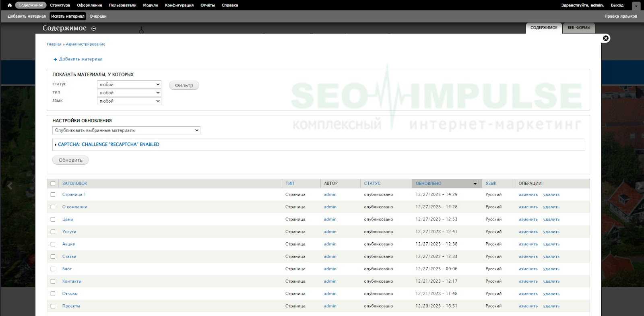644x316 pixels.
Task: Open the язык filter dropdown
Action: click(x=129, y=101)
